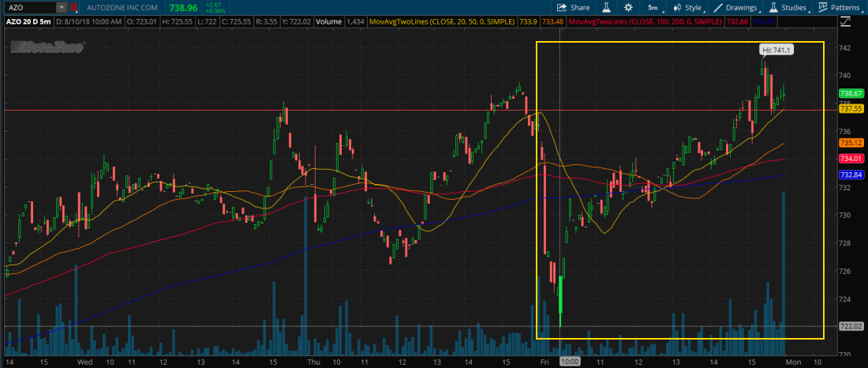
Task: Open the 5m timeframe dropdown
Action: click(x=653, y=8)
